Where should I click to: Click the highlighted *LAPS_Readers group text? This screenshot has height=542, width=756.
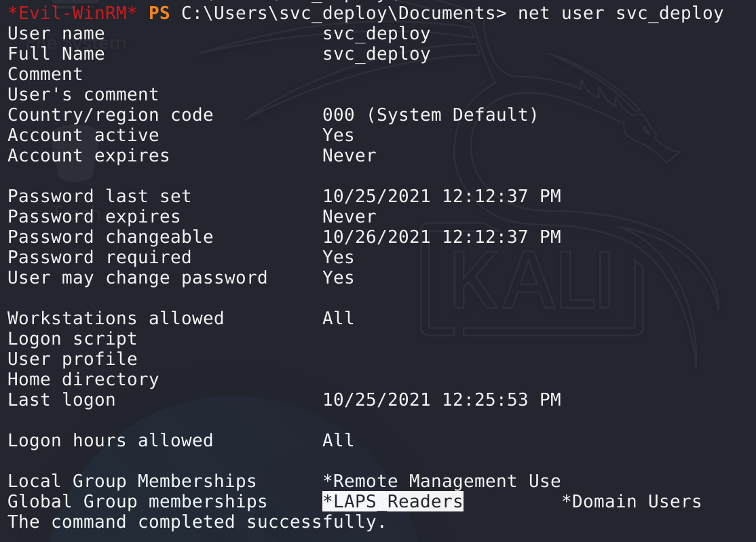(393, 502)
